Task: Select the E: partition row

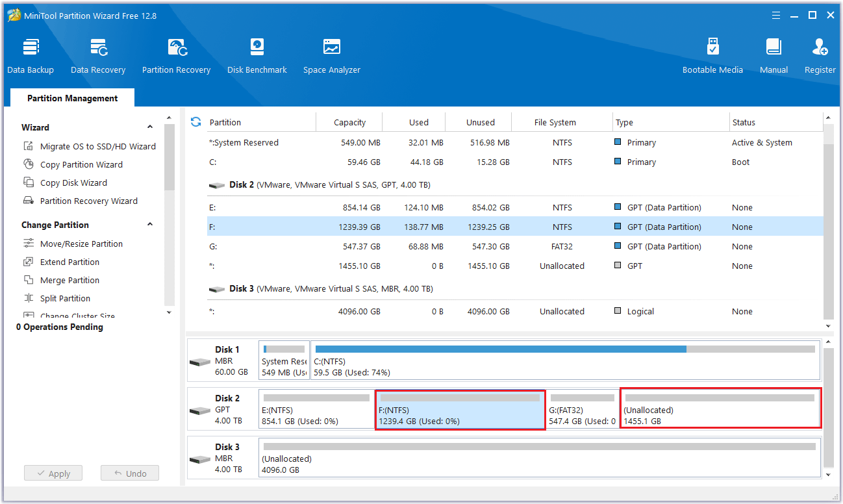Action: pyautogui.click(x=514, y=207)
